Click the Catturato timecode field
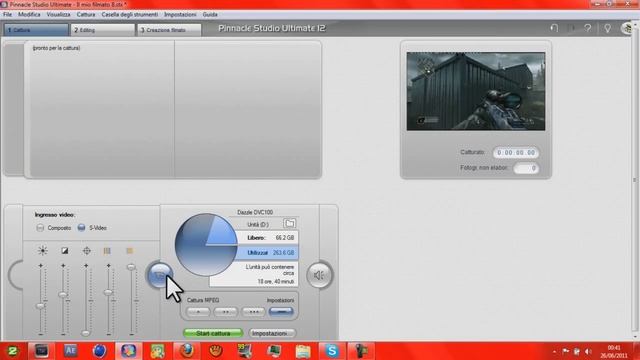 click(x=516, y=153)
